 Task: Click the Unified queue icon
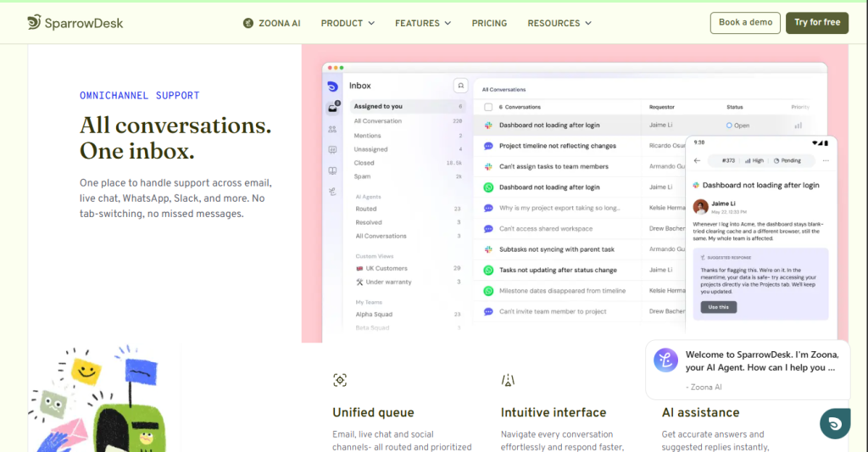(340, 380)
